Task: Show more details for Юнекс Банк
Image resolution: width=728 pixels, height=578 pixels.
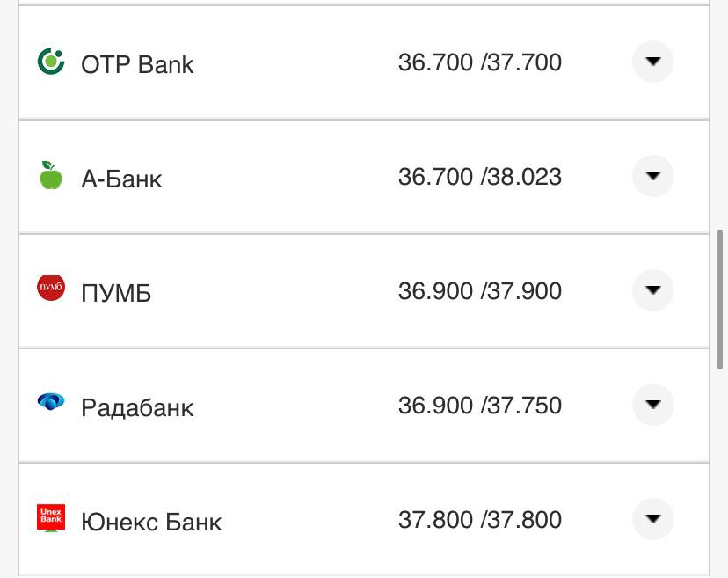Action: tap(652, 519)
